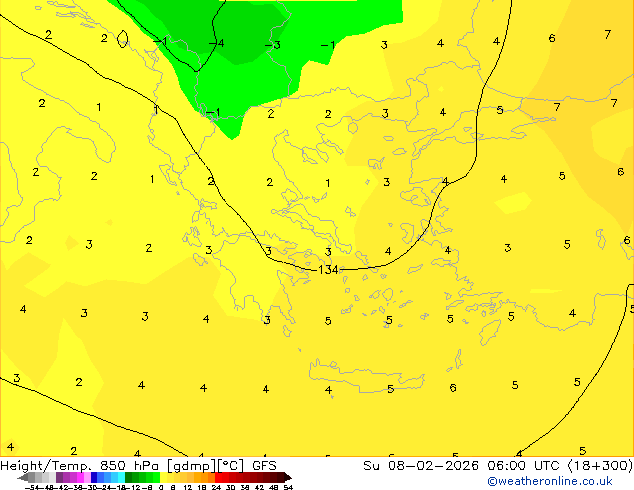The height and width of the screenshot is (490, 634).
Task: Click the 134 contour height label
Action: point(328,269)
